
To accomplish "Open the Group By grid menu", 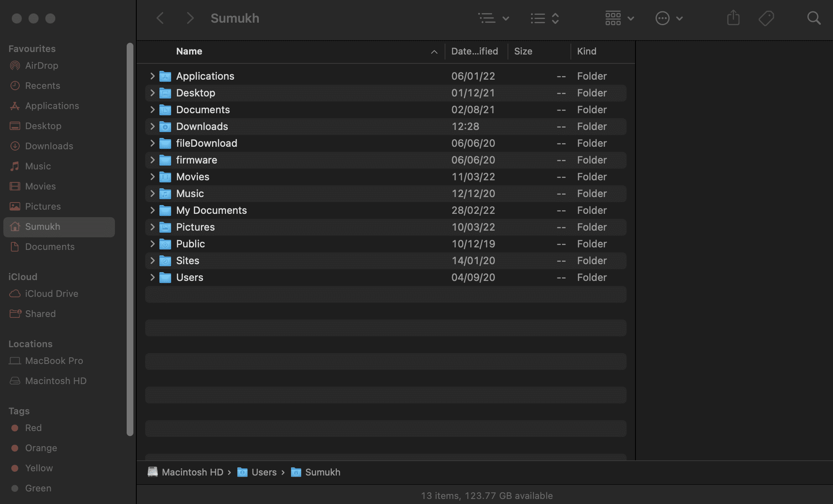I will click(620, 18).
